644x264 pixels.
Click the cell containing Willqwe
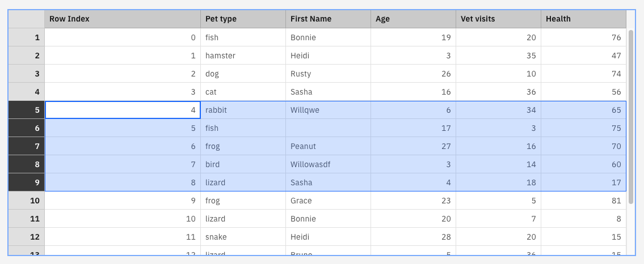pos(328,110)
